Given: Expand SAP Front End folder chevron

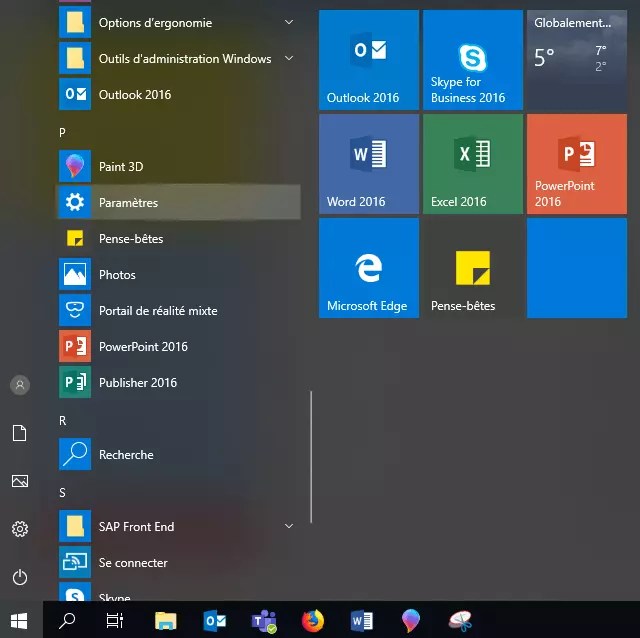Looking at the screenshot, I should 289,526.
